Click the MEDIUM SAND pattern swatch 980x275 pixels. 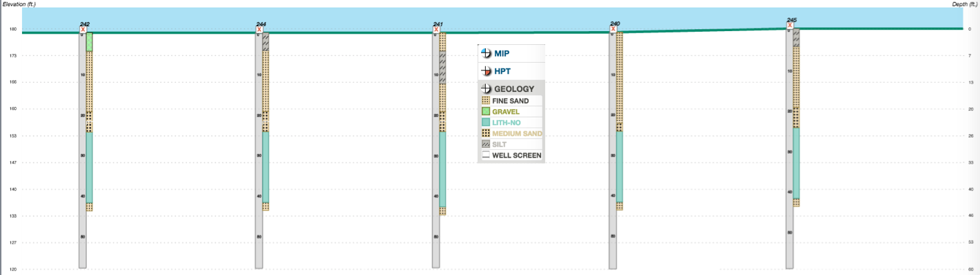tap(486, 133)
